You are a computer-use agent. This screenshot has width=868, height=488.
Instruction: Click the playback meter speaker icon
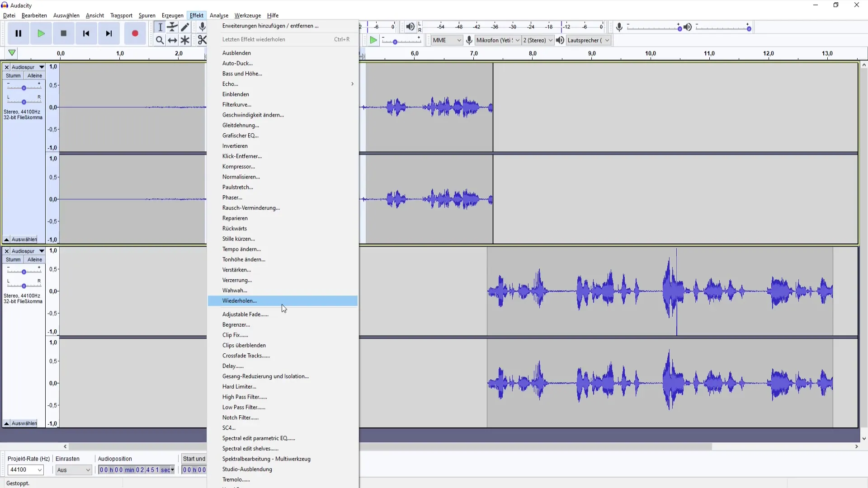coord(410,27)
